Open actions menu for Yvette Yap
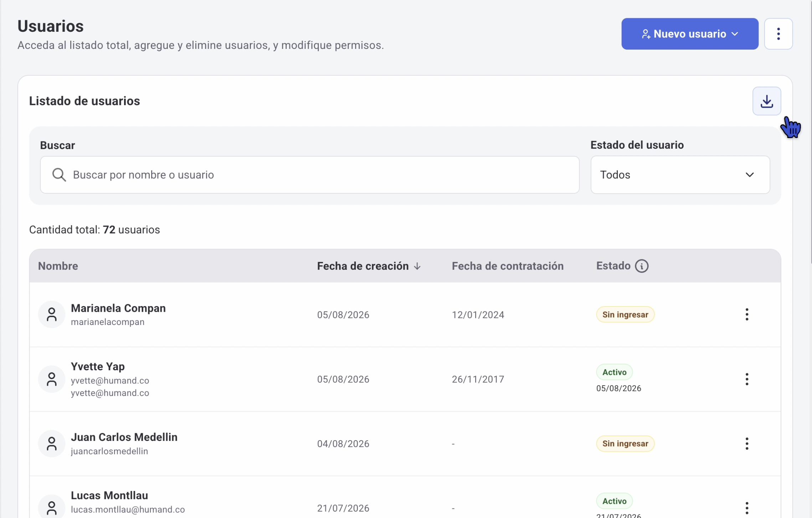 click(x=746, y=379)
